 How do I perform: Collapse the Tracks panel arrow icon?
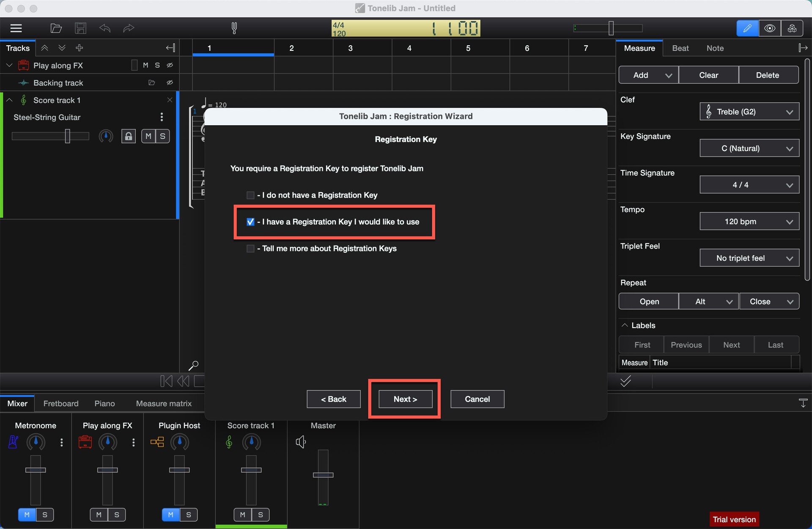click(x=170, y=48)
